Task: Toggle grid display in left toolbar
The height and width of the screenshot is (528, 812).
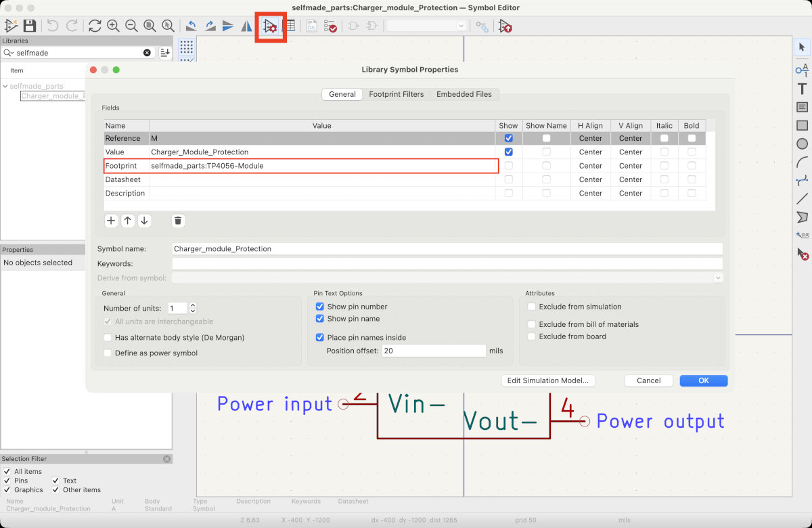Action: [x=186, y=47]
